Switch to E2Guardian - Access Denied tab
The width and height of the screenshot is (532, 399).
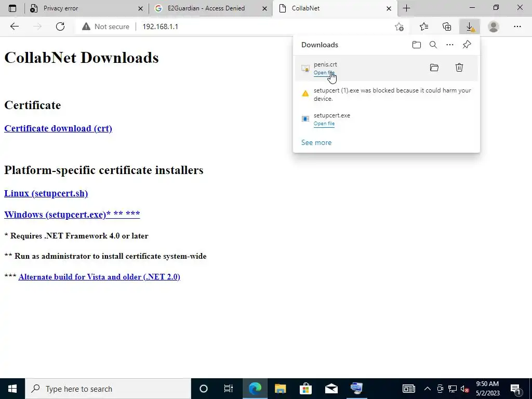pos(206,8)
